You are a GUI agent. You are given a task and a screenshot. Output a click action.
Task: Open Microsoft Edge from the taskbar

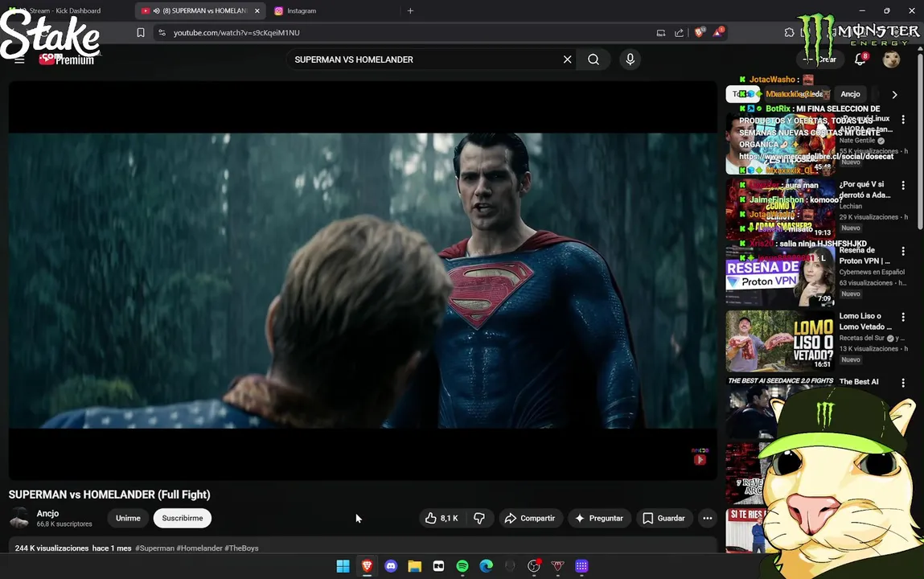(487, 566)
